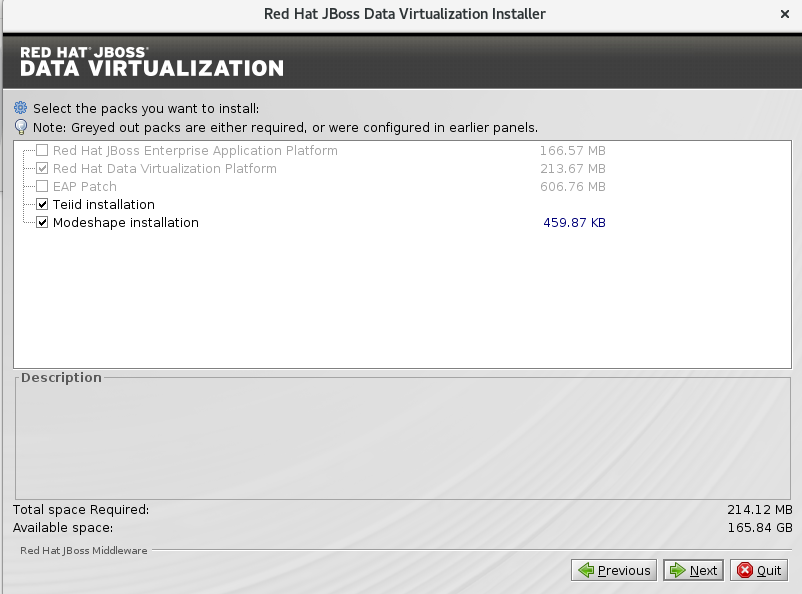The image size is (802, 594).
Task: Go to the Next installer step
Action: pyautogui.click(x=694, y=570)
